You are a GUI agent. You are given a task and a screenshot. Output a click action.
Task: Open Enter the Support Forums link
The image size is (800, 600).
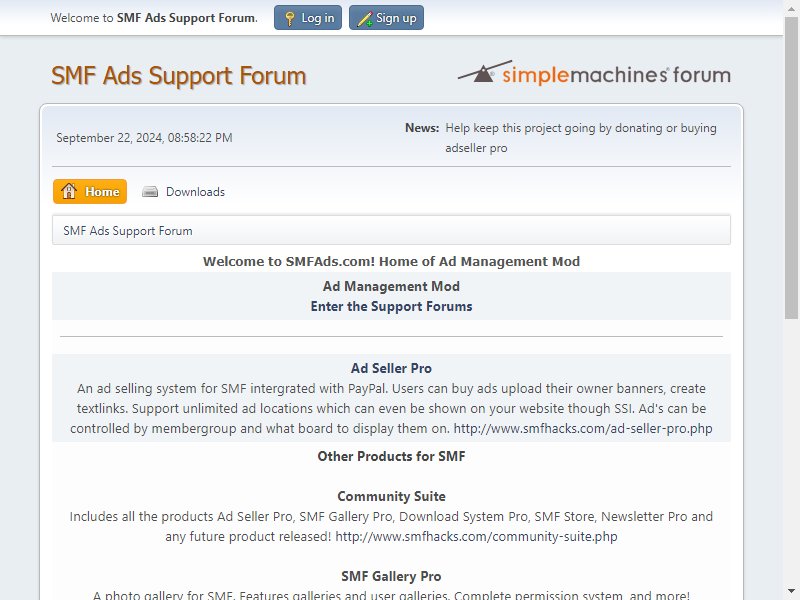coord(391,306)
